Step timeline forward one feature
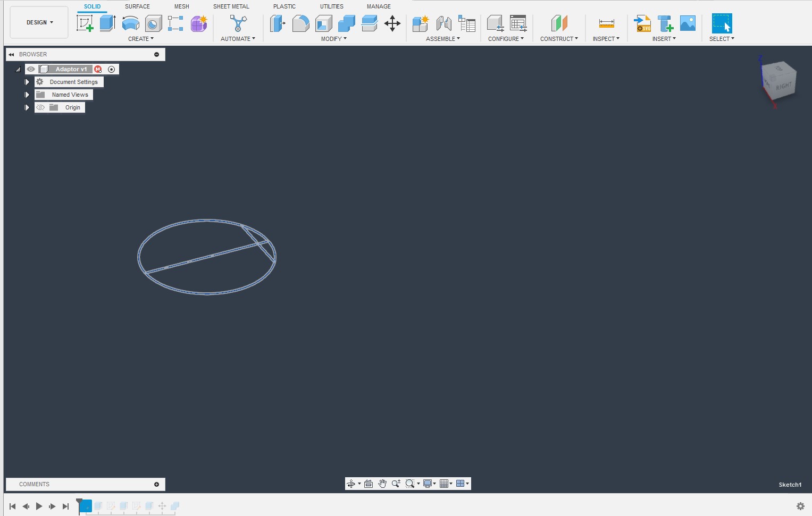Viewport: 812px width, 516px height. tap(52, 506)
